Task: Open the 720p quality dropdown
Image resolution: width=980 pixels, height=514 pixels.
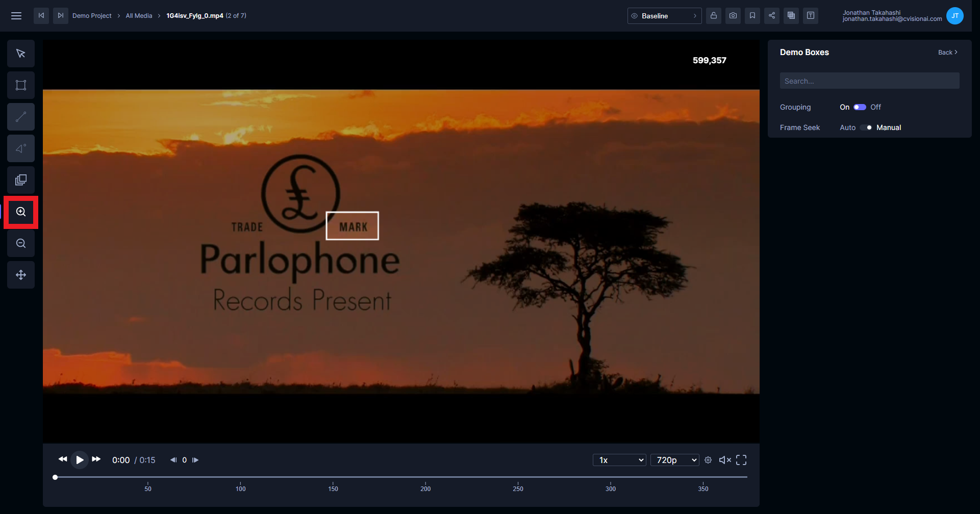Action: [674, 460]
